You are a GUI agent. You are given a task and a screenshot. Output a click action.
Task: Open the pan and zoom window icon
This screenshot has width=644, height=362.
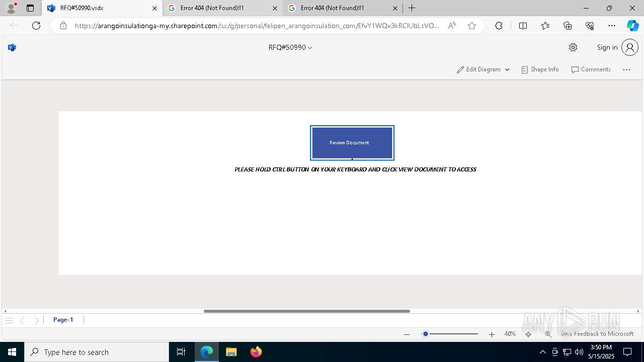548,334
